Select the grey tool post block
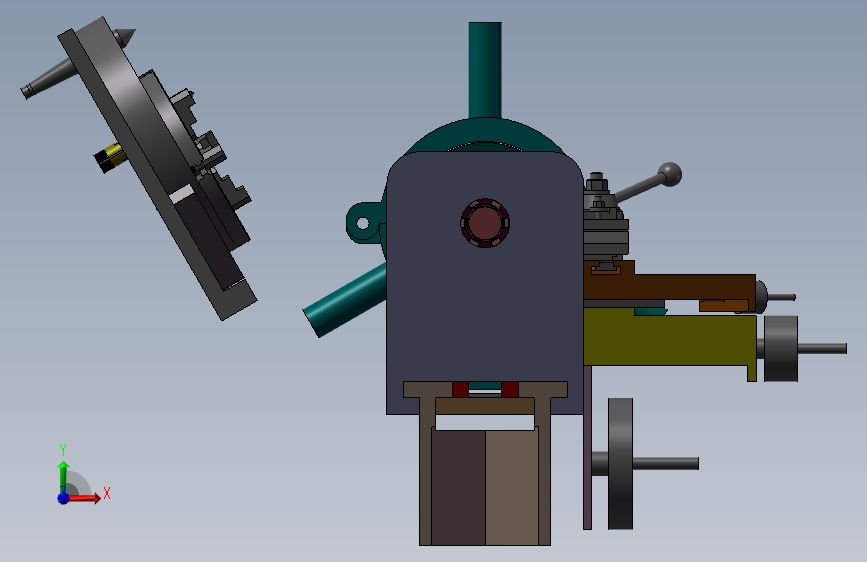 pos(606,237)
